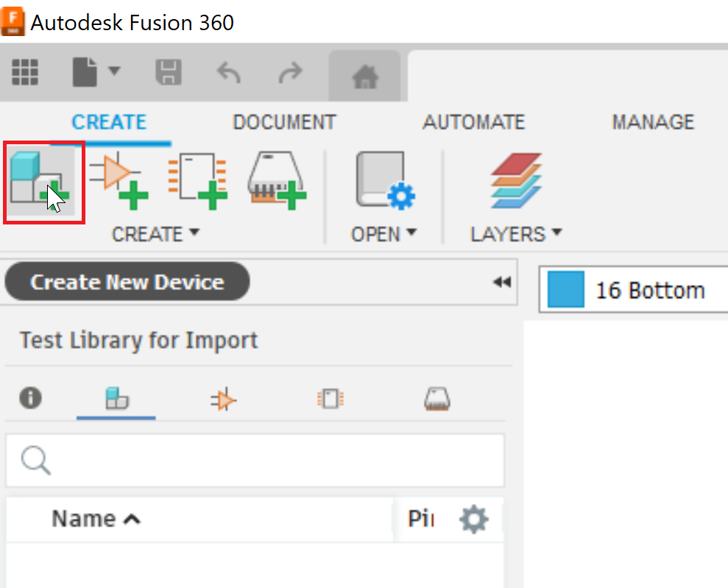
Task: Click the Layers stack icon
Action: pyautogui.click(x=516, y=180)
